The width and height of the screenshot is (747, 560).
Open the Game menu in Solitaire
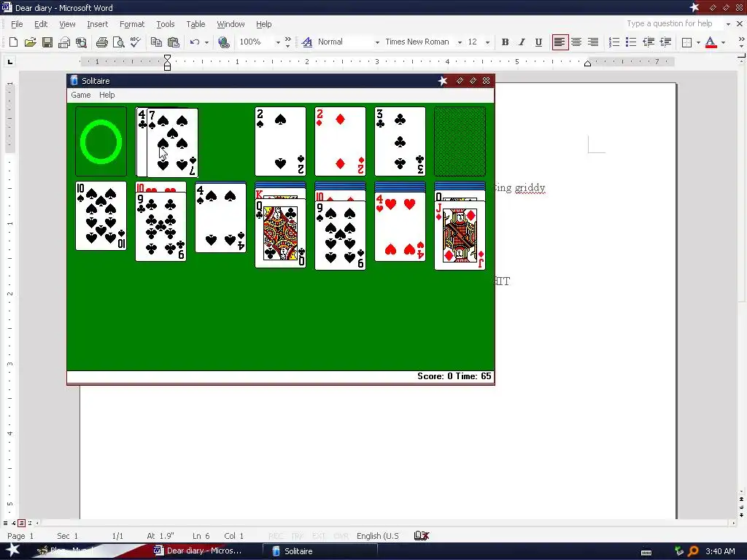click(80, 95)
